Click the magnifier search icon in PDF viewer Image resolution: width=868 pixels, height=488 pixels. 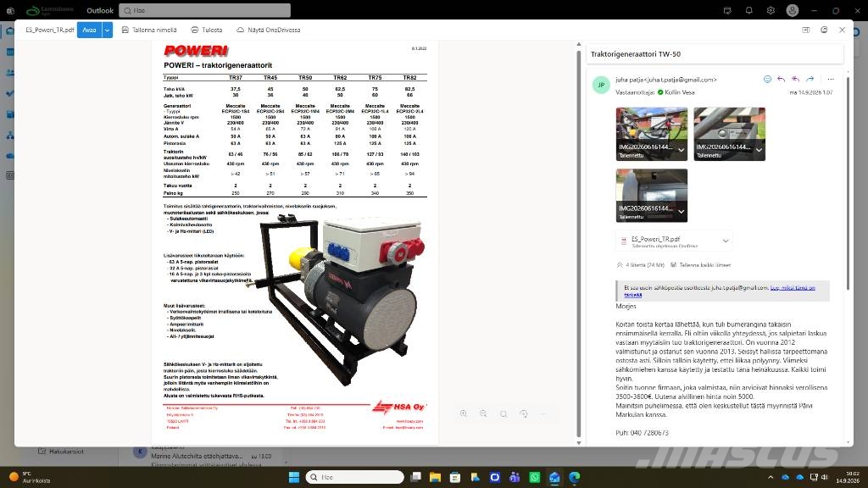click(504, 413)
